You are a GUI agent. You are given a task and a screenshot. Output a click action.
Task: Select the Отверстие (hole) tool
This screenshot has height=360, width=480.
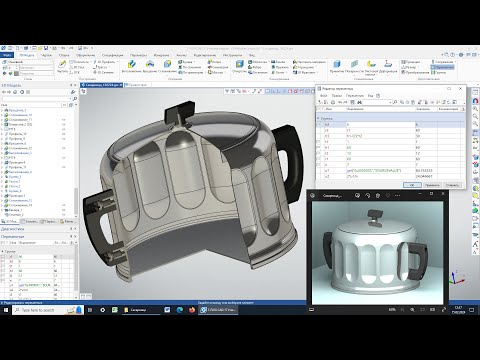pyautogui.click(x=239, y=66)
